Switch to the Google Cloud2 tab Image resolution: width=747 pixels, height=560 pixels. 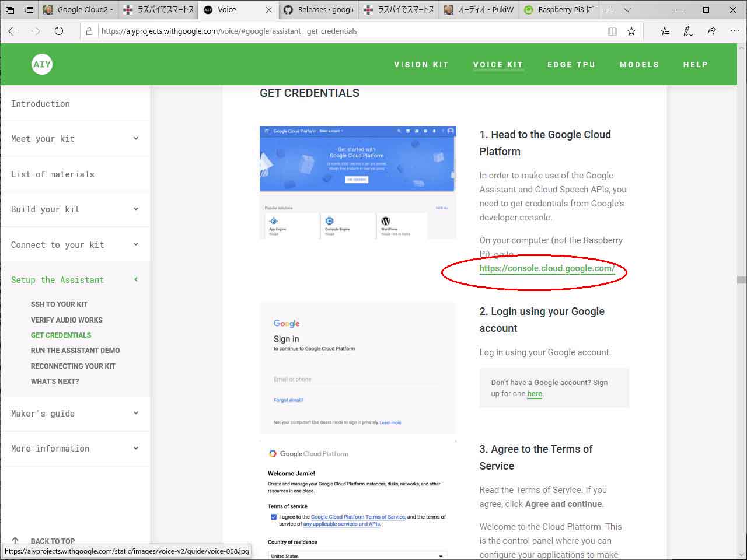79,10
